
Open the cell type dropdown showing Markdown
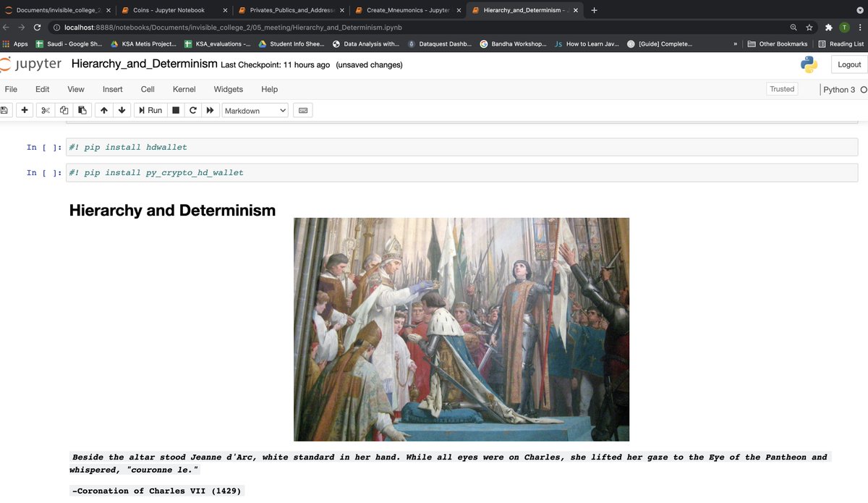(255, 110)
